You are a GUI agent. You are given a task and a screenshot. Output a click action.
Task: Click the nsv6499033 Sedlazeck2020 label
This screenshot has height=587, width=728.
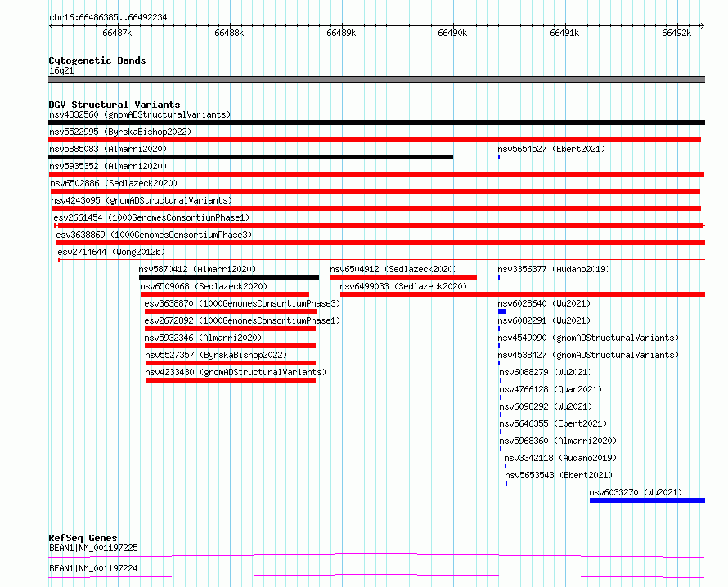pos(403,286)
